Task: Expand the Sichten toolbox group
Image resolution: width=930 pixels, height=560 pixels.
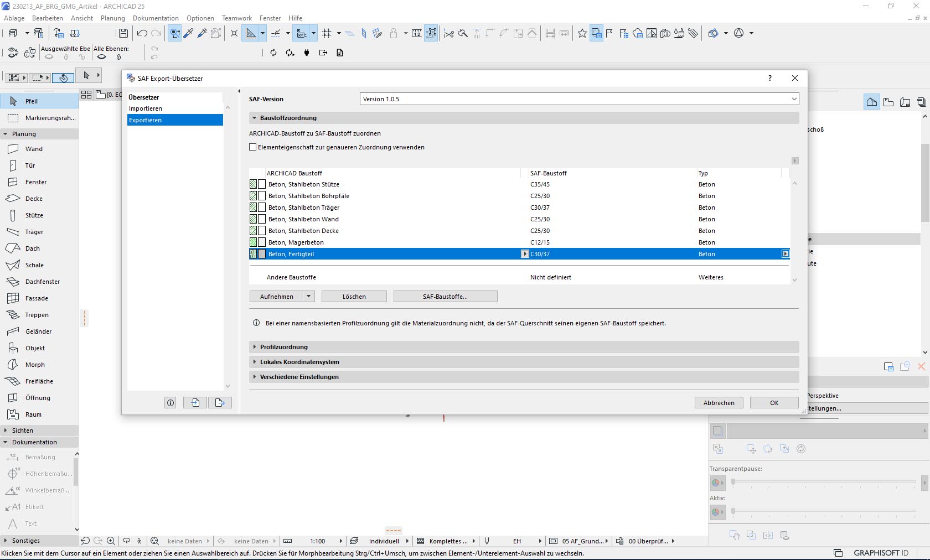Action: (6, 431)
